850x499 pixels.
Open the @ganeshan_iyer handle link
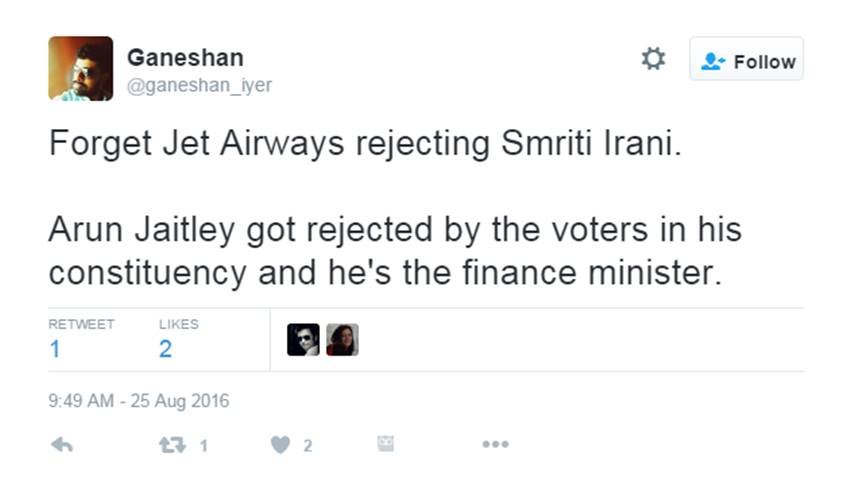click(199, 86)
